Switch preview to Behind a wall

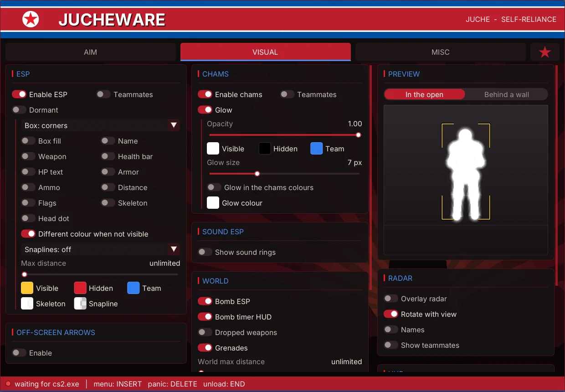click(x=507, y=94)
